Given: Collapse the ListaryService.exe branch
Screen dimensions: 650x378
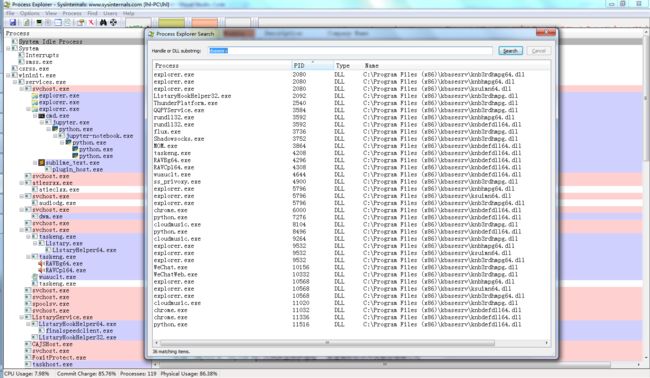Looking at the screenshot, I should (22, 317).
